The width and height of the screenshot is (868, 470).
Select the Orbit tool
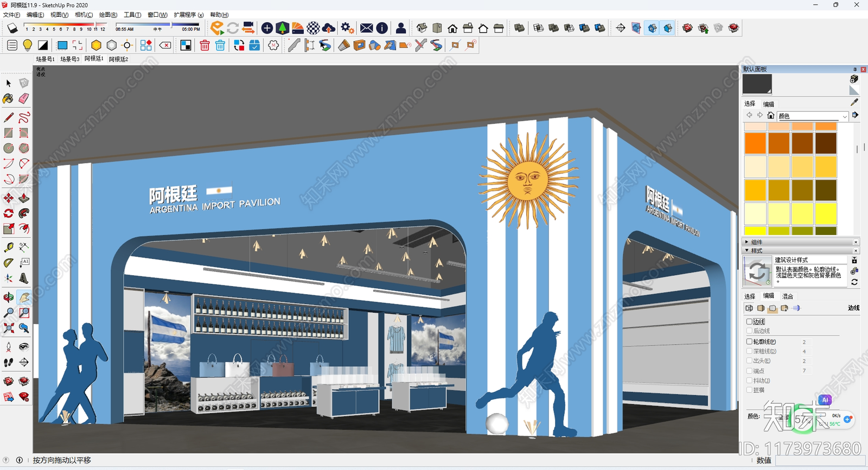(x=8, y=297)
